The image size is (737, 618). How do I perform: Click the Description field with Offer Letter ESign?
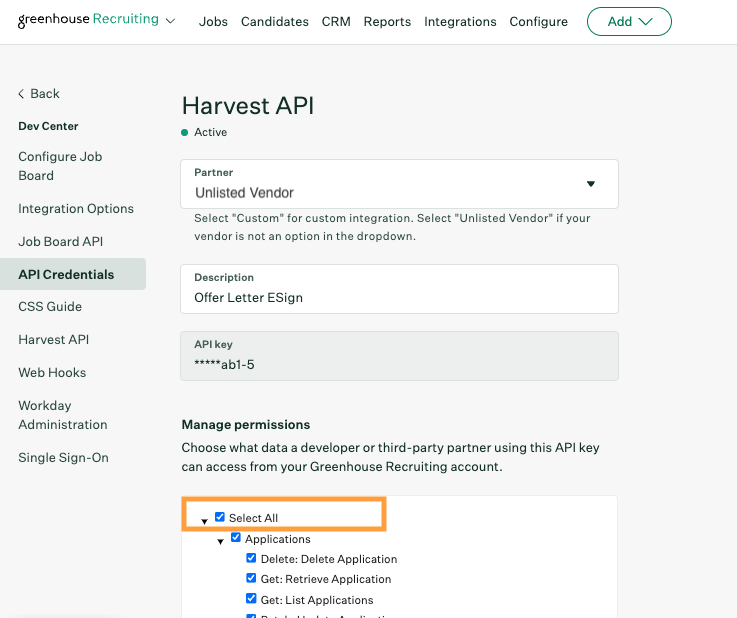coord(400,289)
